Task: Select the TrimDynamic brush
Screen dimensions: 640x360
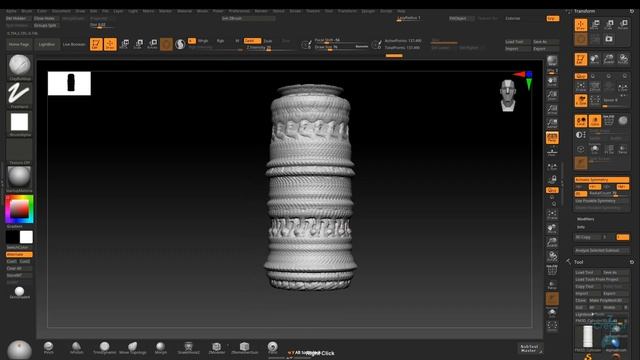Action: point(104,348)
